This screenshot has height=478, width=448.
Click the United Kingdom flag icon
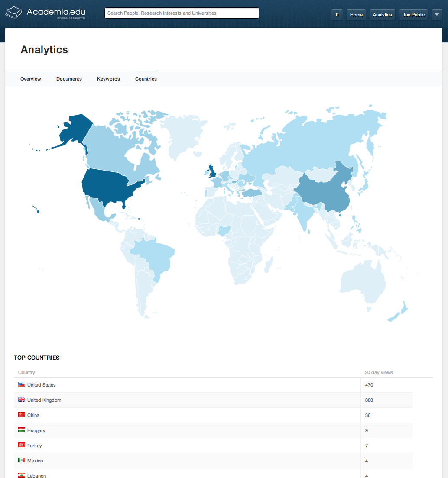pos(22,400)
